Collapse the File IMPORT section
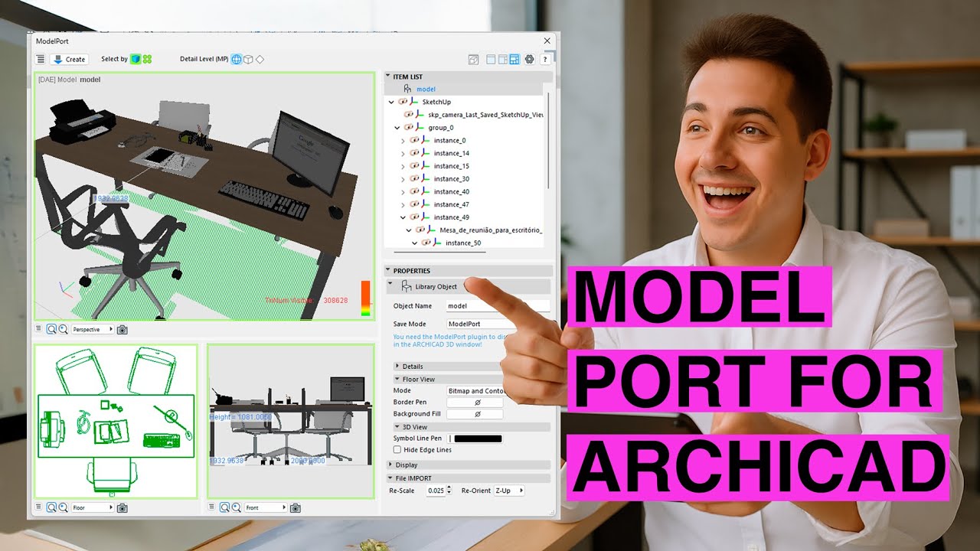Screen dimensions: 980x551 pyautogui.click(x=469, y=478)
